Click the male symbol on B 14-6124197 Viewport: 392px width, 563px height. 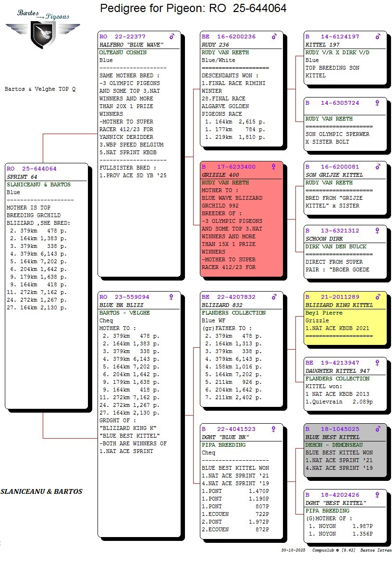pos(378,37)
